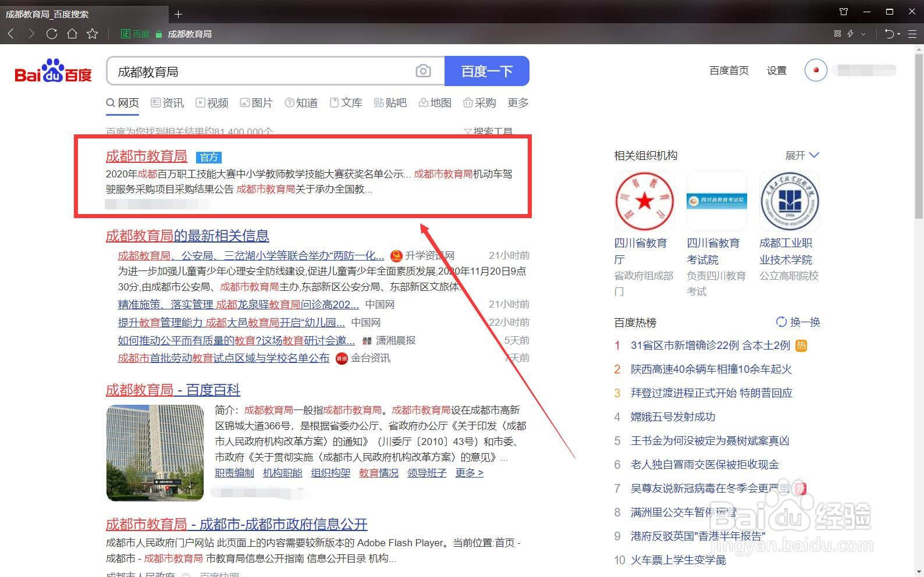Switch to the 文库 tab
Image resolution: width=924 pixels, height=577 pixels.
(346, 103)
